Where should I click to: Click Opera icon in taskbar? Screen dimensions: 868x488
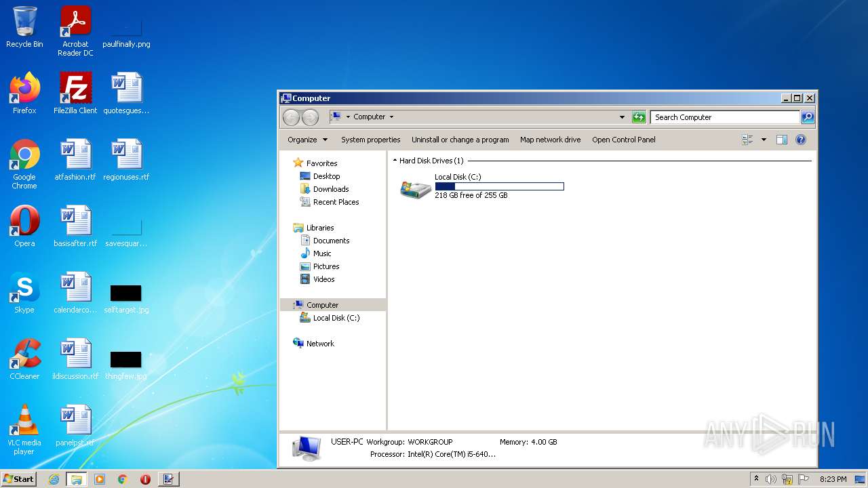145,479
